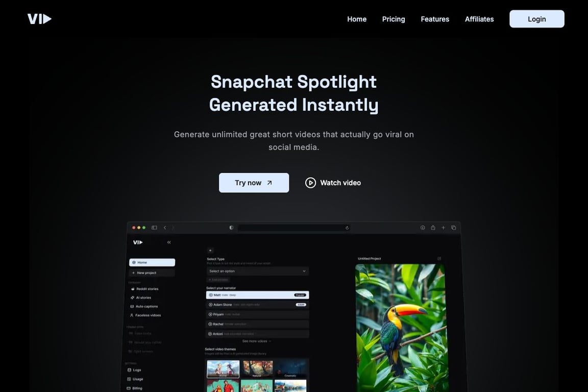This screenshot has width=588, height=392.
Task: Click the VI play logo in header
Action: point(39,19)
